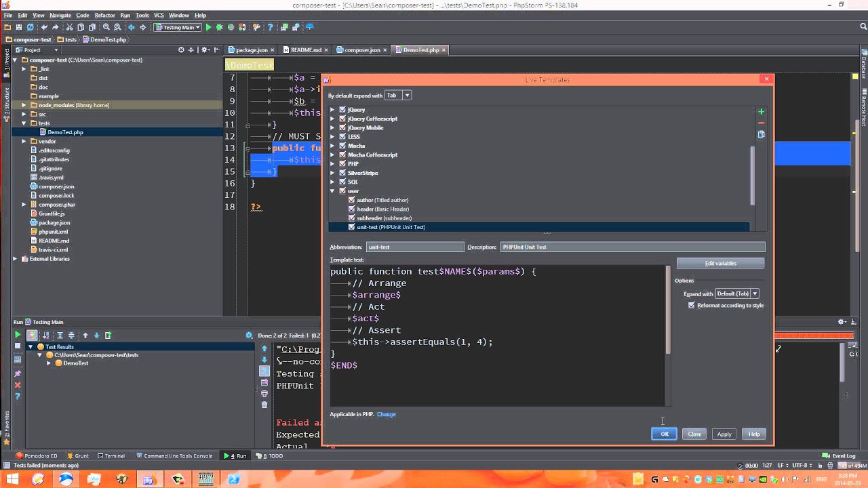The width and height of the screenshot is (868, 488).
Task: Add a new live template plus icon
Action: 761,112
